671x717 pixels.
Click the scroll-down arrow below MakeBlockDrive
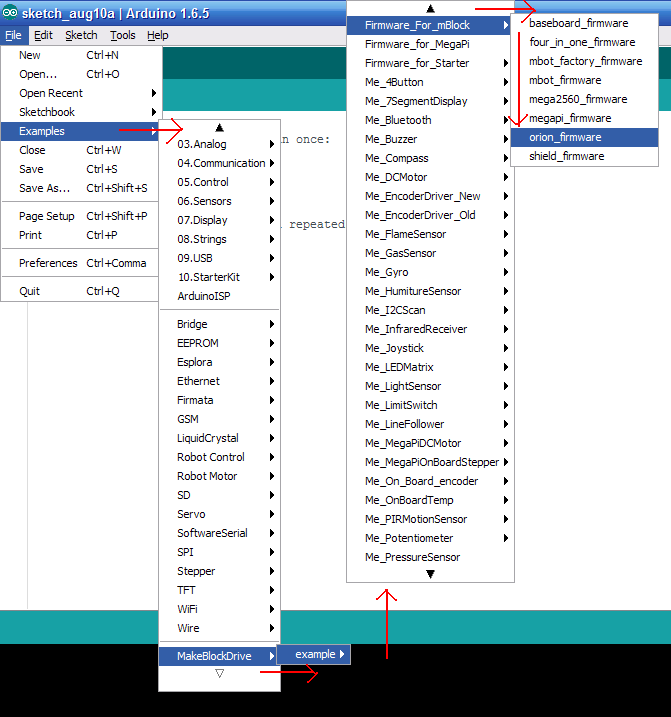220,674
